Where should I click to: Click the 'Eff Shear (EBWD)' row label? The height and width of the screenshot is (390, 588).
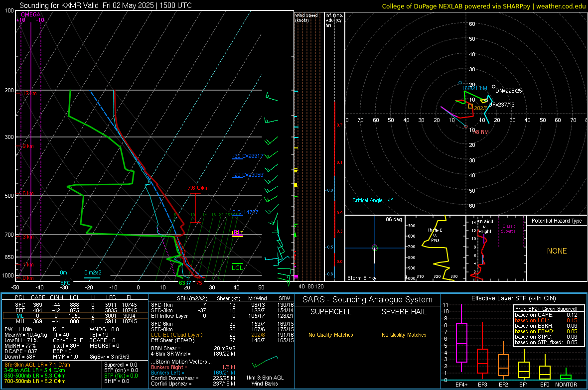click(173, 341)
